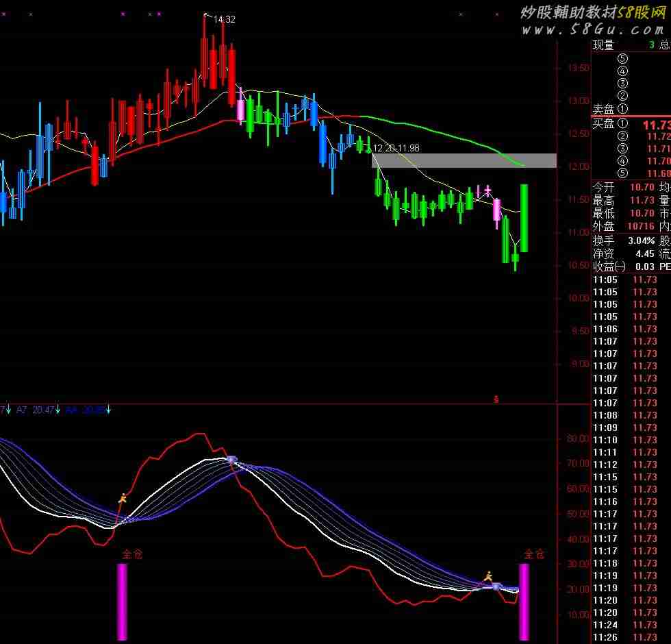Select the right magenta 全仓 signal bar
Screen dimensions: 671x644
(x=524, y=602)
